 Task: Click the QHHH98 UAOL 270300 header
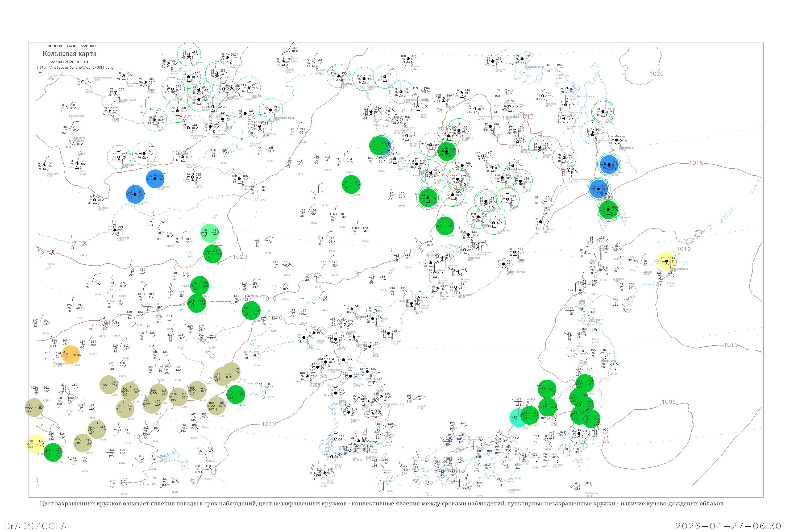click(x=72, y=46)
